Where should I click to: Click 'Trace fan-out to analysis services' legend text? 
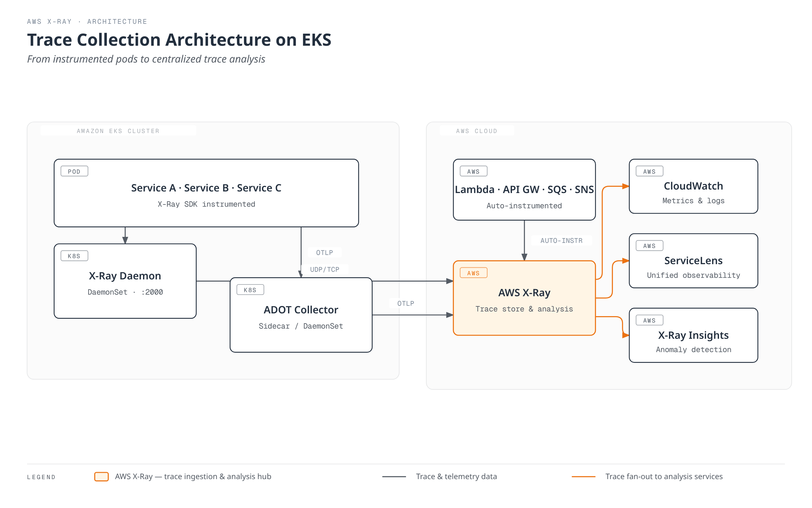coord(664,477)
